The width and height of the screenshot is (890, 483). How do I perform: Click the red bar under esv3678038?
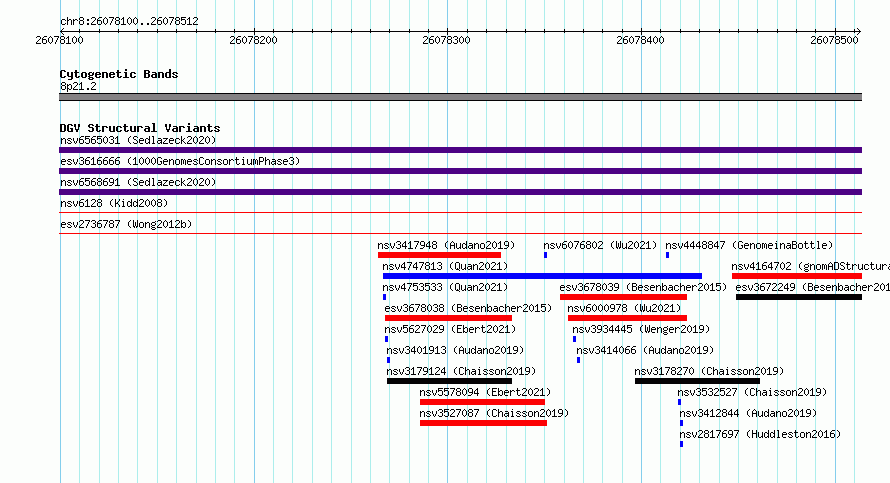448,318
